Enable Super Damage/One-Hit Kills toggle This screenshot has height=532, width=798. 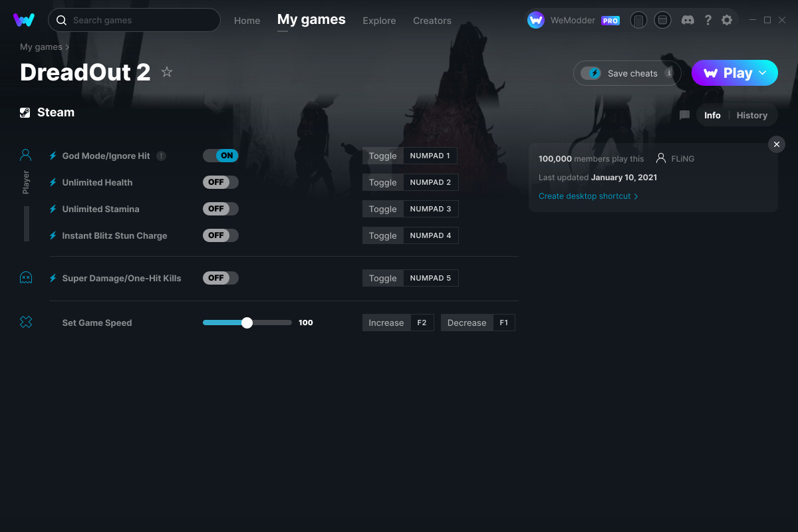(x=221, y=278)
